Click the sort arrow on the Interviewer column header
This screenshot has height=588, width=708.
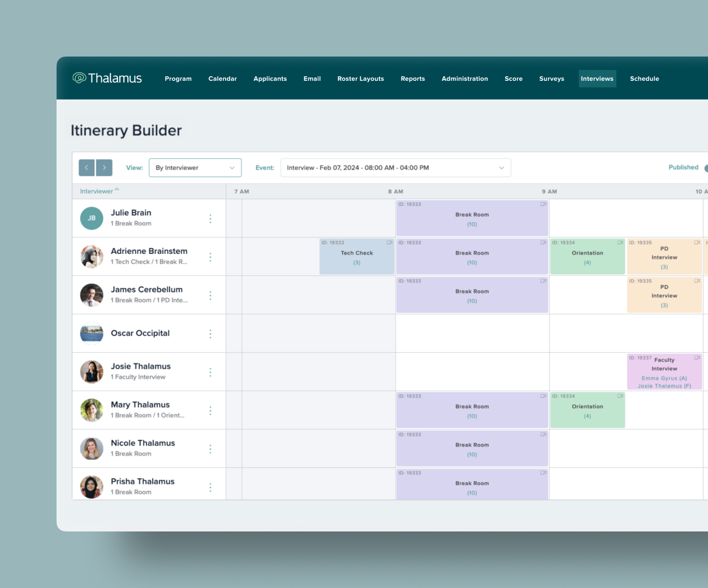point(116,189)
